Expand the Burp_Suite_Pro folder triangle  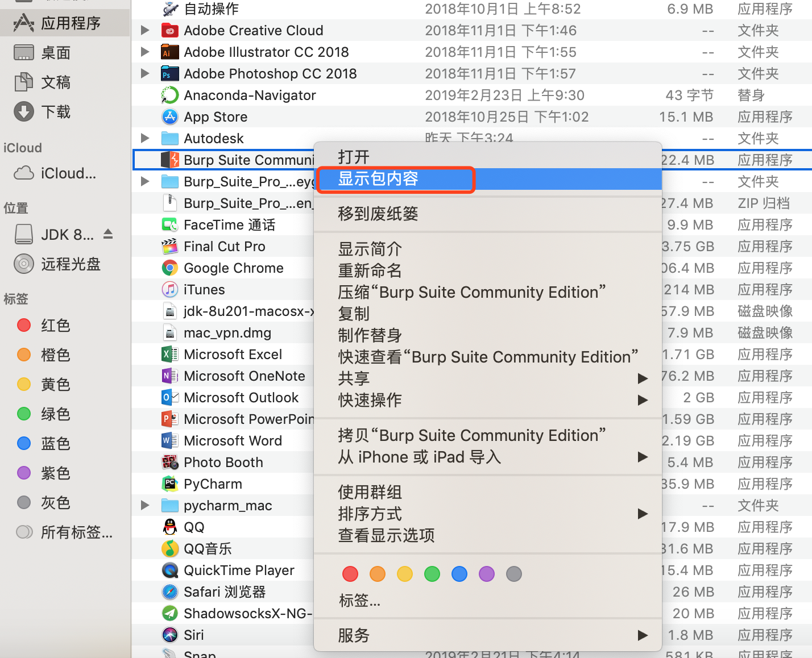click(145, 181)
